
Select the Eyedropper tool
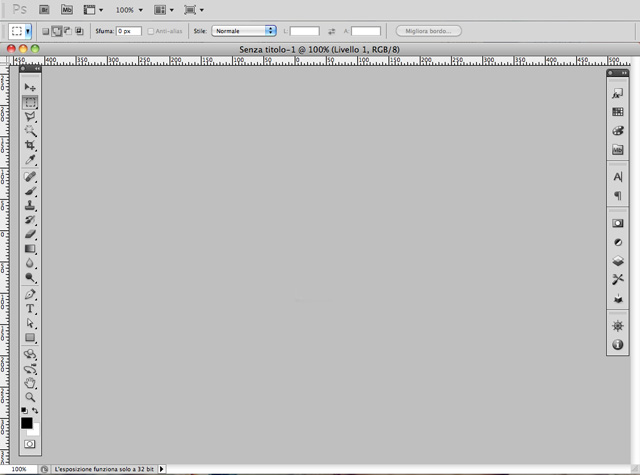pos(30,160)
